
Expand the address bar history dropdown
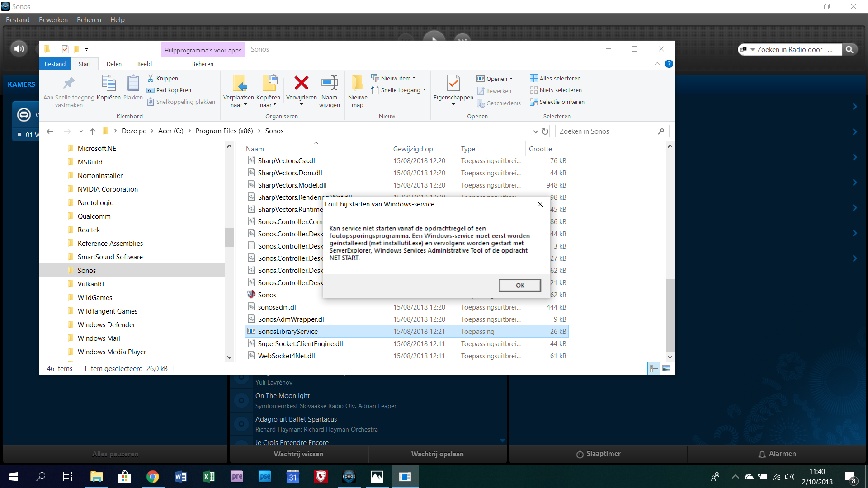pos(535,131)
